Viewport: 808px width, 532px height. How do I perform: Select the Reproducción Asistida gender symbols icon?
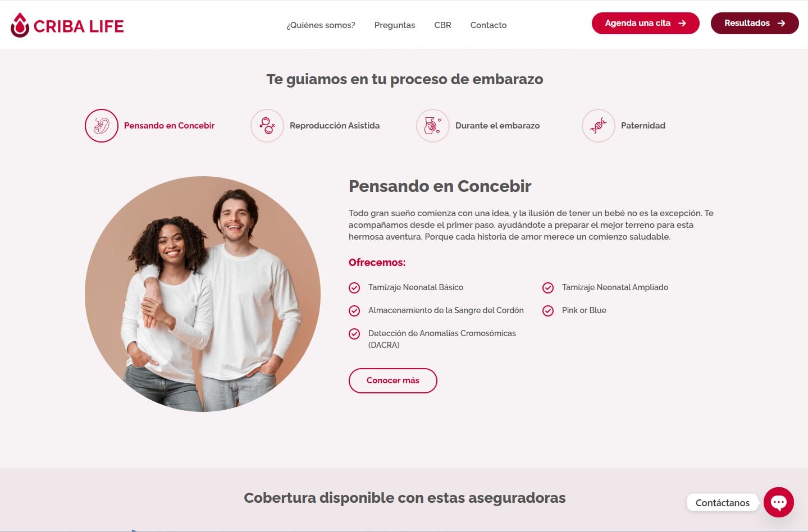pyautogui.click(x=267, y=126)
